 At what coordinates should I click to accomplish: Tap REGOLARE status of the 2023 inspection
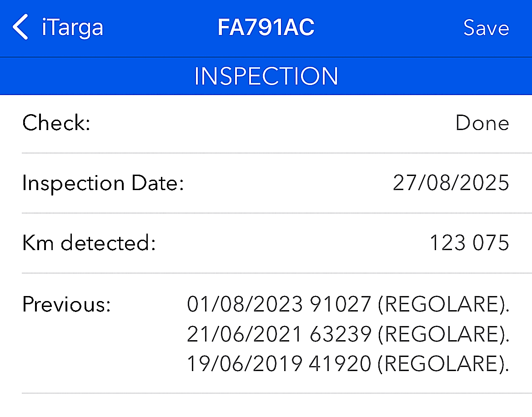click(x=442, y=304)
